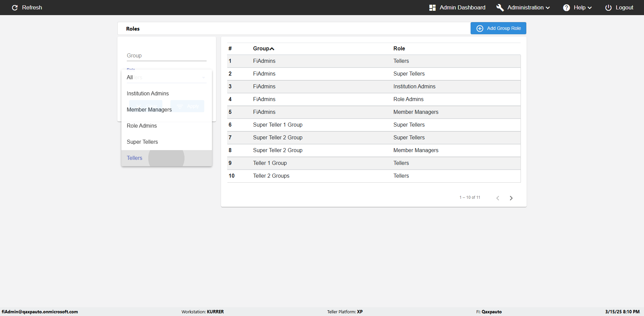Expand the Administration menu
Screen dimensions: 644x316
[x=523, y=7]
